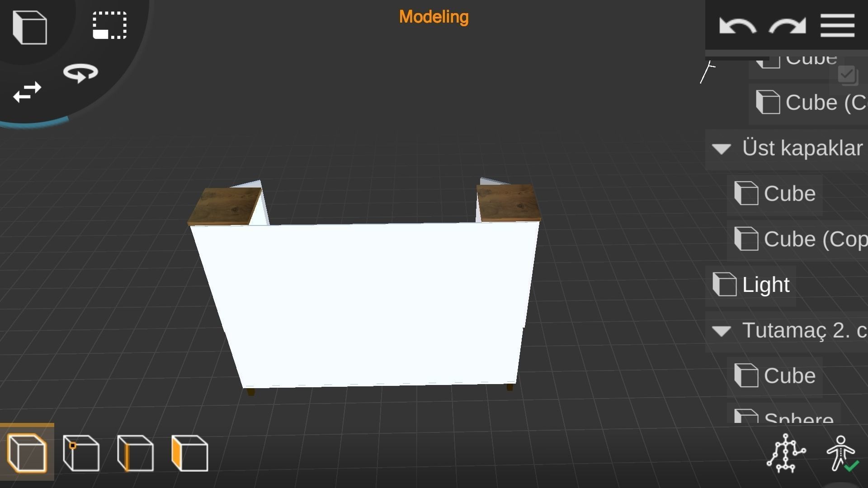Click the Üst kapaklar group name
The height and width of the screenshot is (488, 868).
point(802,148)
